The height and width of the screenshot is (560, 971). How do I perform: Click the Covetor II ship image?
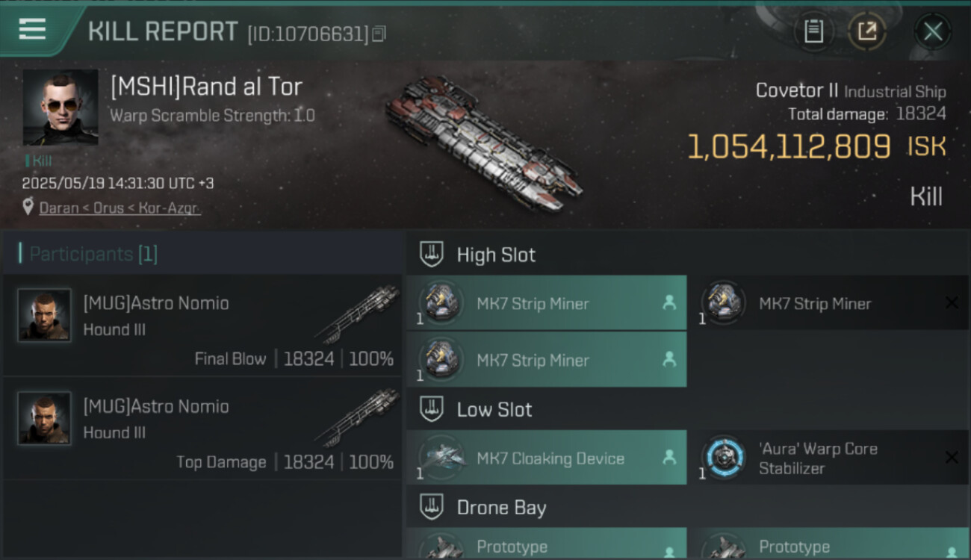pos(484,142)
